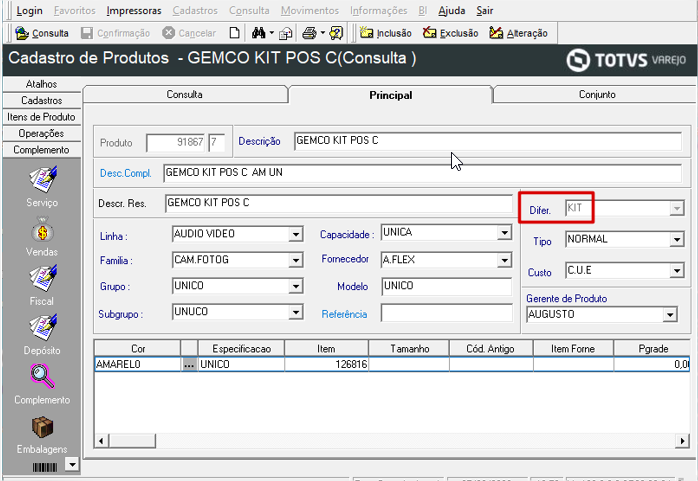This screenshot has width=698, height=481.
Task: Expand the Gerente de Produto dropdown
Action: (670, 315)
